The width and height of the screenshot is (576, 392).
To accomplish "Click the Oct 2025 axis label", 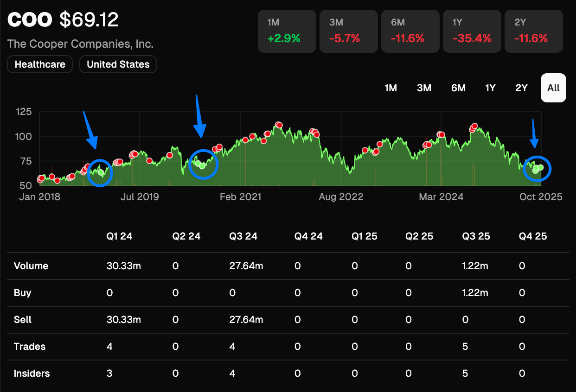I will click(541, 197).
